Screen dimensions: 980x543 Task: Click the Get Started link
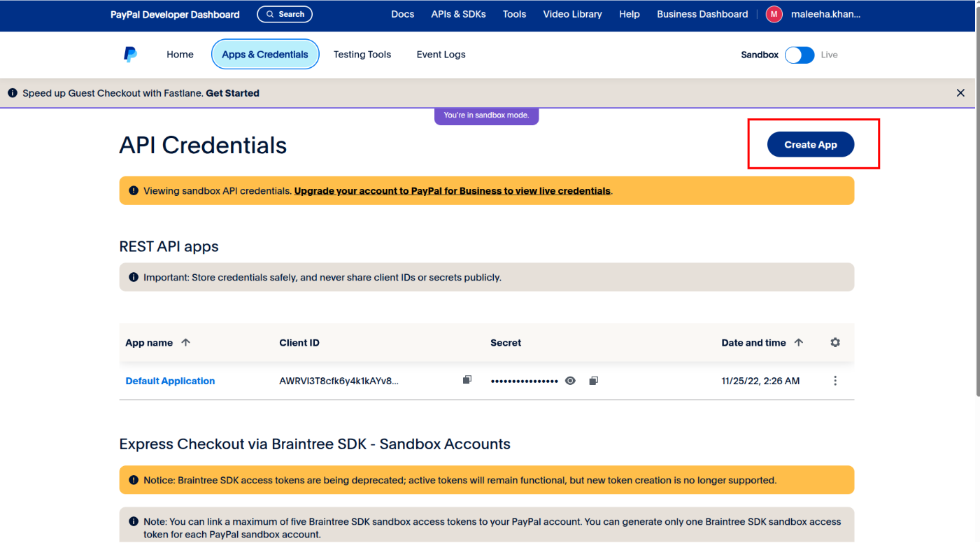(x=232, y=93)
